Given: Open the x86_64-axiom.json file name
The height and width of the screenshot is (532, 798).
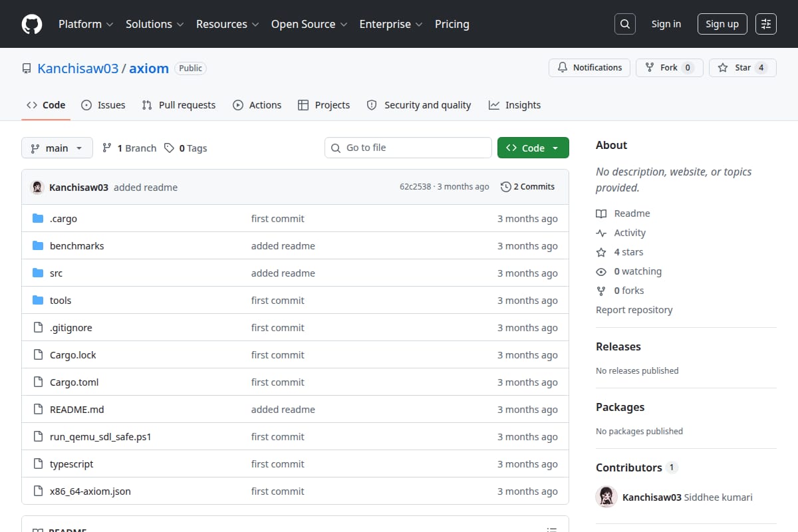Looking at the screenshot, I should (90, 491).
